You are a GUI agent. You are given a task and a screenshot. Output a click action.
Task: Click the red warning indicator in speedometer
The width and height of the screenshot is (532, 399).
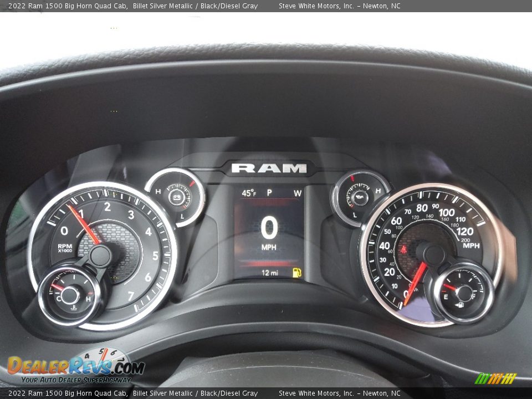404,250
